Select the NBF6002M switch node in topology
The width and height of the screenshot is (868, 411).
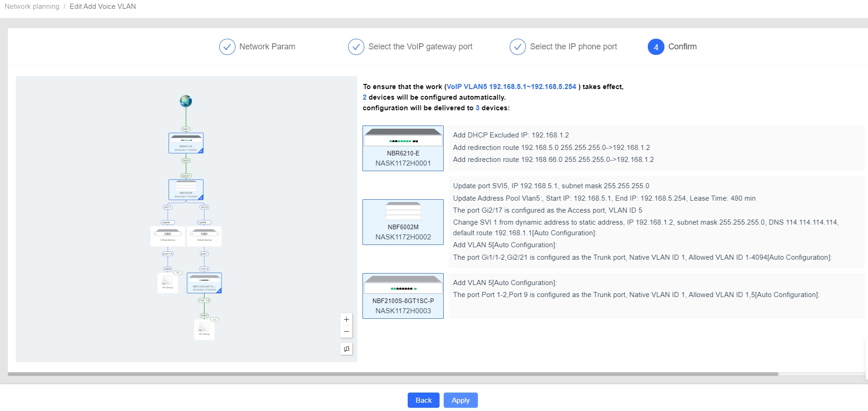[x=186, y=190]
